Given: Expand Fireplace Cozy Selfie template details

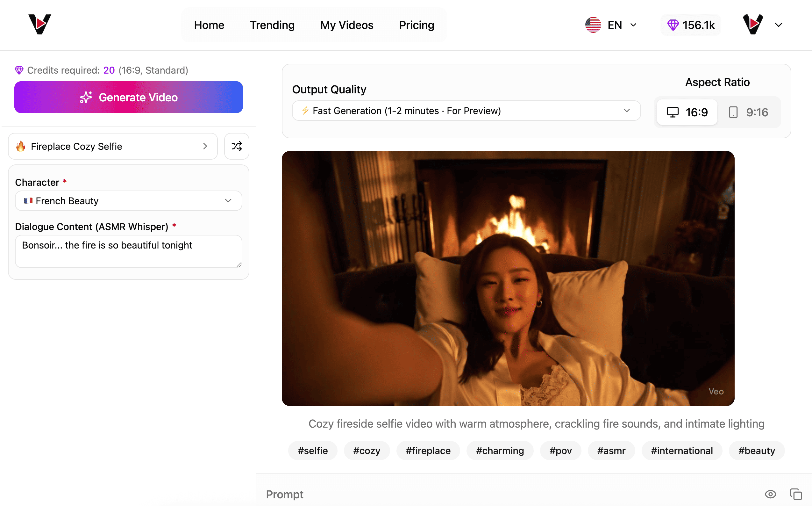Looking at the screenshot, I should pos(205,146).
